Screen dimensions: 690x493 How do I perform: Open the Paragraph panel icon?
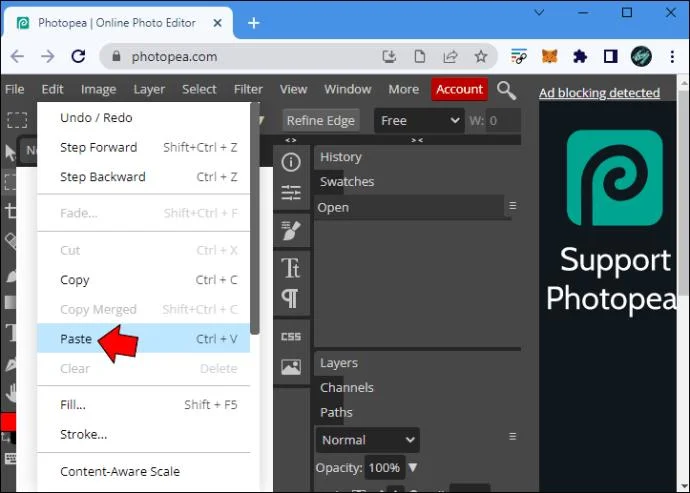pyautogui.click(x=290, y=298)
